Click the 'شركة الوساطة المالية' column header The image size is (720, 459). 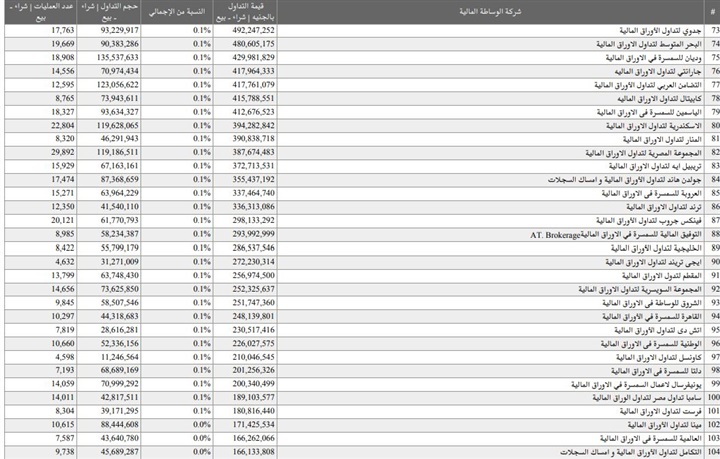coord(490,11)
